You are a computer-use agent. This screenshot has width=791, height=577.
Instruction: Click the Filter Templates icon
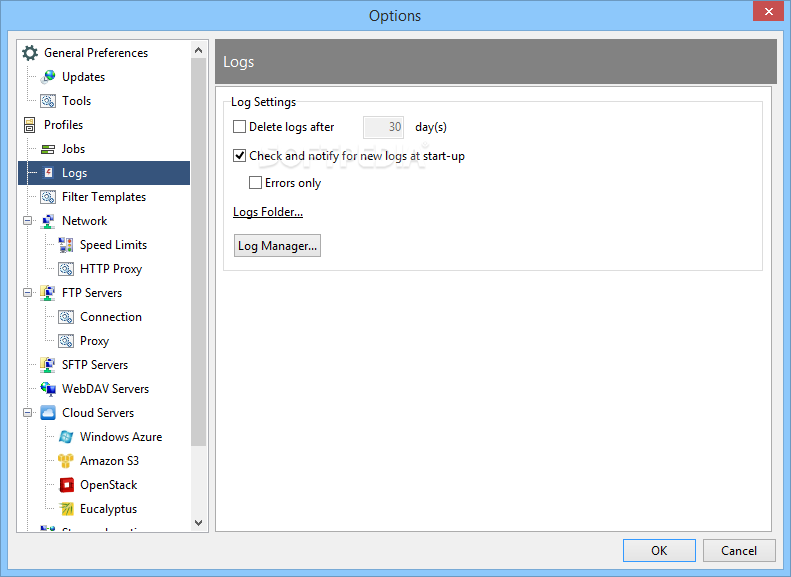[48, 197]
